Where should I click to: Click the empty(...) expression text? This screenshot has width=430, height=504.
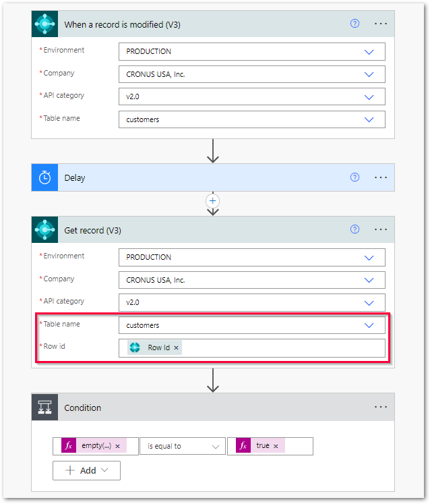click(96, 446)
